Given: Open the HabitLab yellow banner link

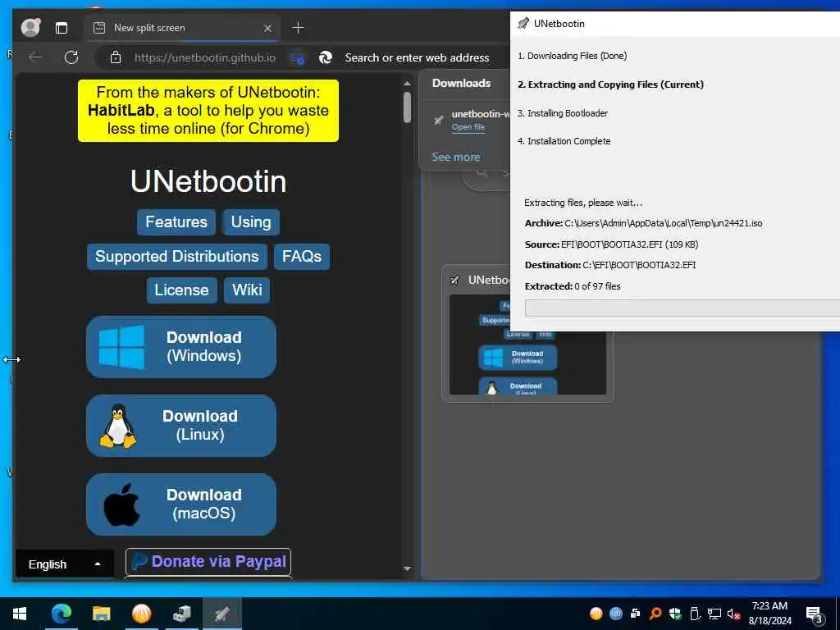Looking at the screenshot, I should click(x=208, y=111).
